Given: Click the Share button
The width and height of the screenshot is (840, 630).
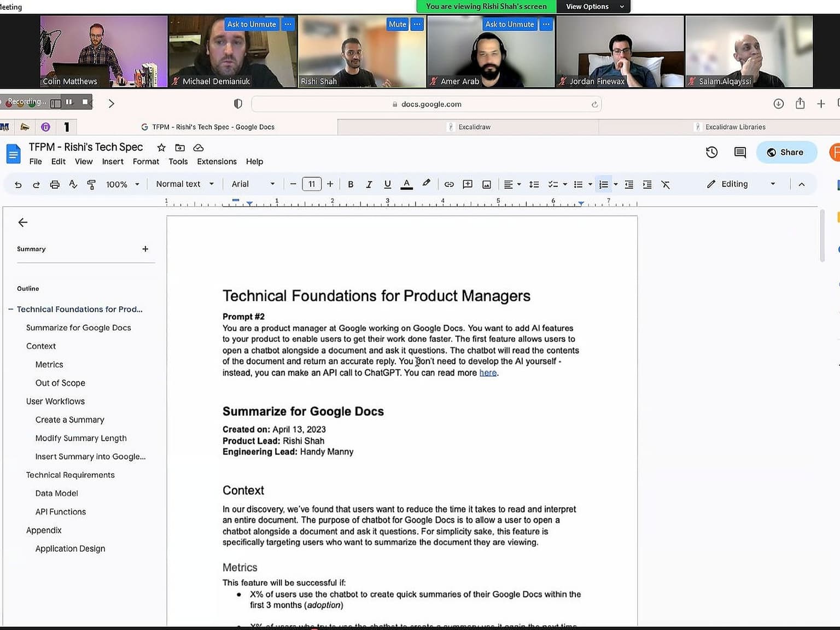Looking at the screenshot, I should click(786, 152).
